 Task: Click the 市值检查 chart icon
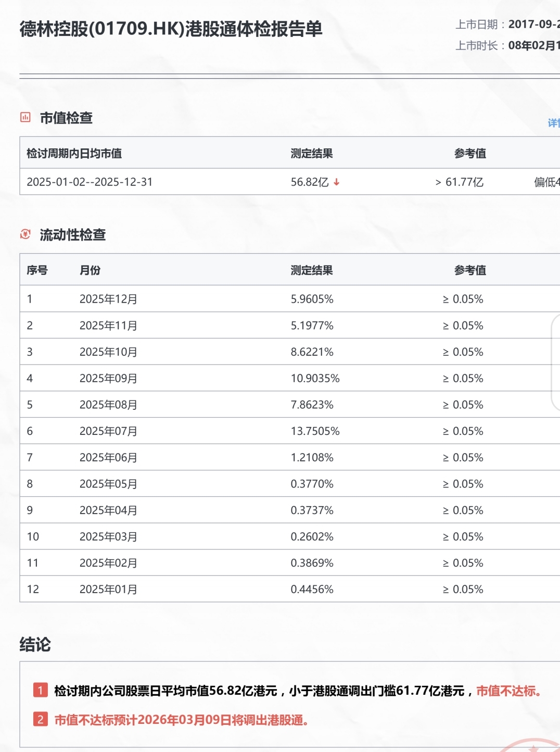(x=26, y=117)
